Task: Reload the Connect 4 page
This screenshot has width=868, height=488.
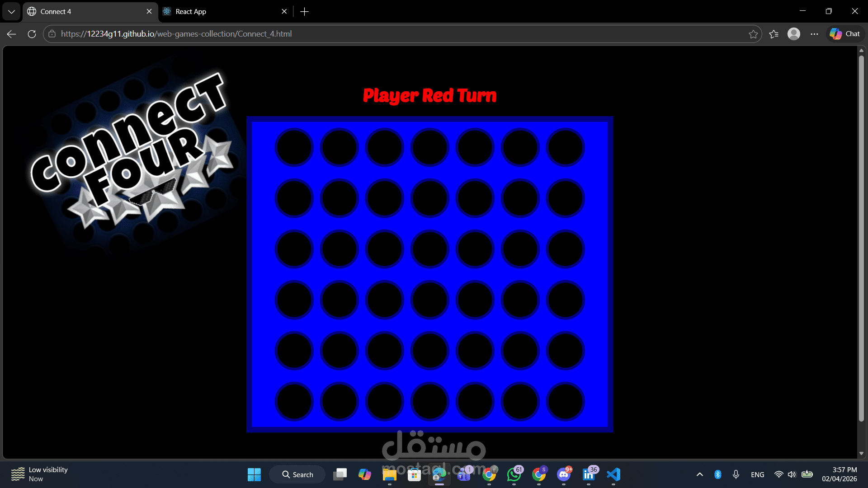Action: tap(32, 34)
